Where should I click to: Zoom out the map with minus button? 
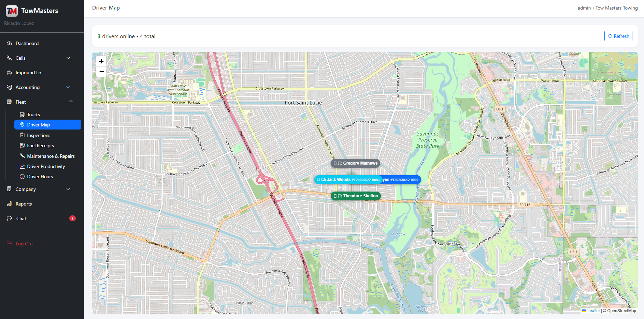(101, 72)
